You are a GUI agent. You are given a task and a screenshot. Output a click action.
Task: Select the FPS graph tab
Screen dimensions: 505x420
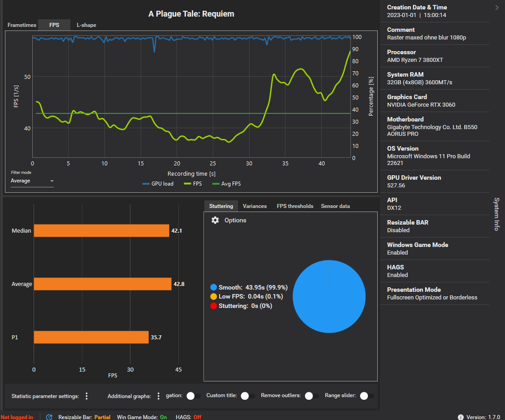coord(54,25)
